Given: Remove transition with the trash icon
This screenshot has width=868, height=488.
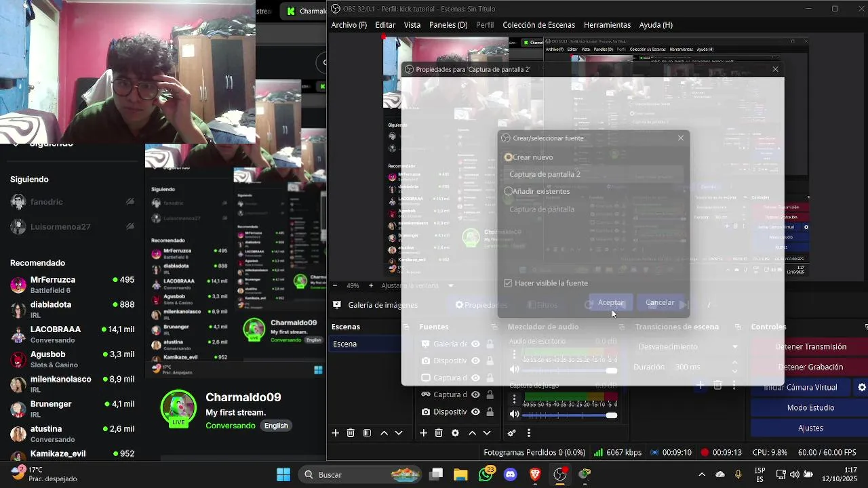Looking at the screenshot, I should (x=717, y=386).
